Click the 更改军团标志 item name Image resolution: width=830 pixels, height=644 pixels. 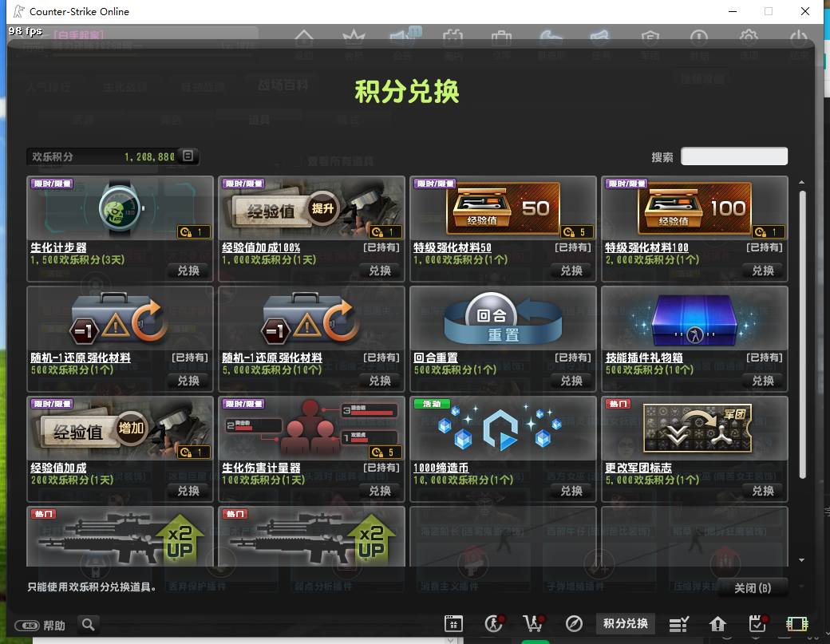(638, 468)
